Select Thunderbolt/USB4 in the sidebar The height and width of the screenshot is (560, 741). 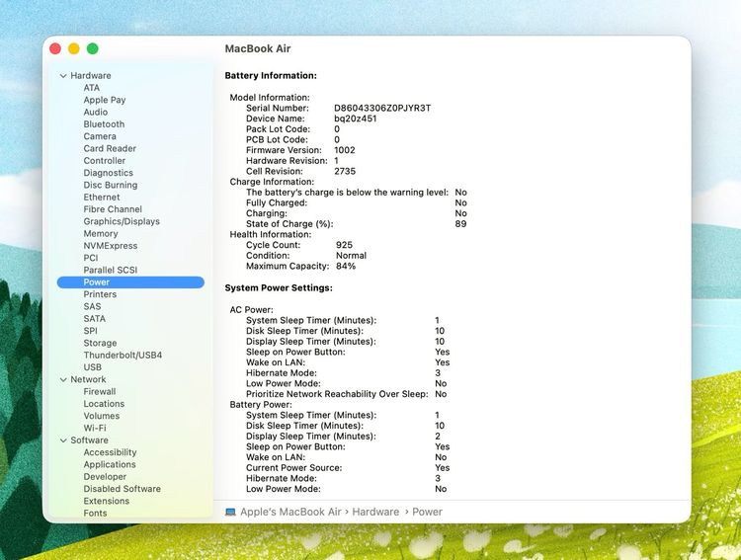pos(123,356)
